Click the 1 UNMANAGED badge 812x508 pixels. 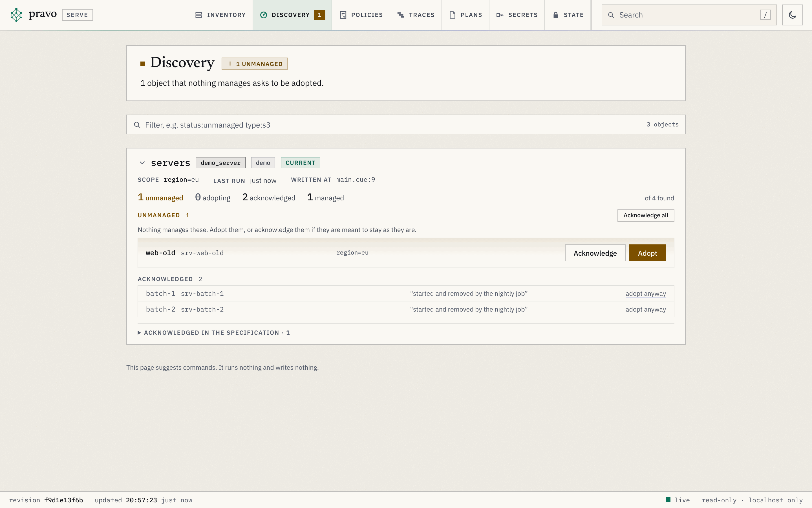point(254,64)
